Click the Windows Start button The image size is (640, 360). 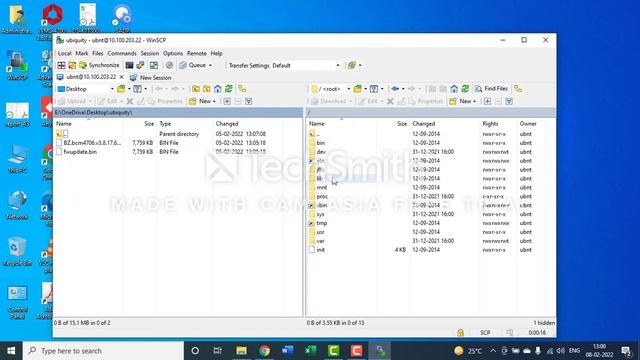[x=11, y=351]
